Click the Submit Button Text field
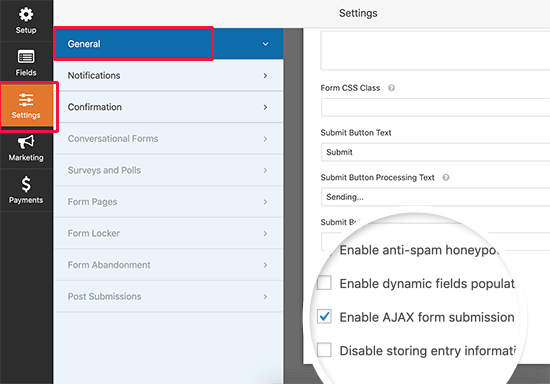 [x=435, y=152]
